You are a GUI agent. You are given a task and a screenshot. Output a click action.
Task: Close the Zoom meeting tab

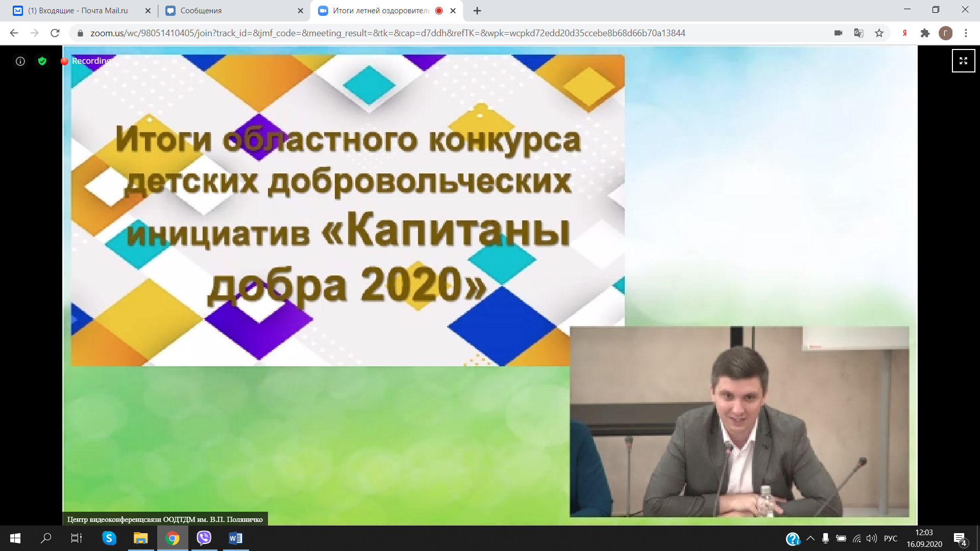pos(453,11)
